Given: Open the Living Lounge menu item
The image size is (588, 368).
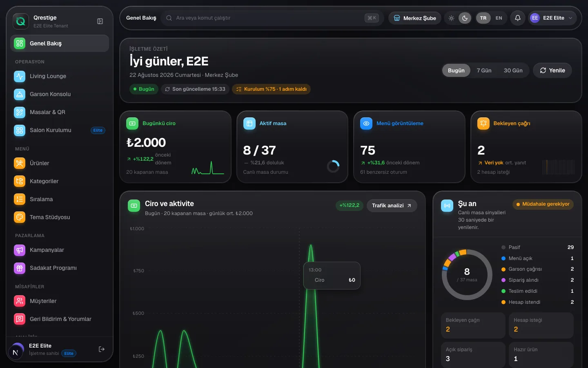Looking at the screenshot, I should coord(60,76).
